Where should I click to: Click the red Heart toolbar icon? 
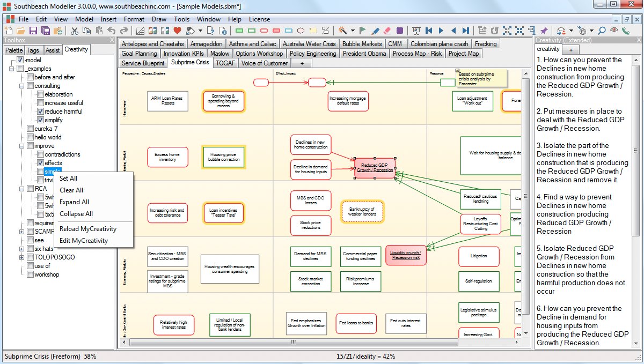point(177,30)
